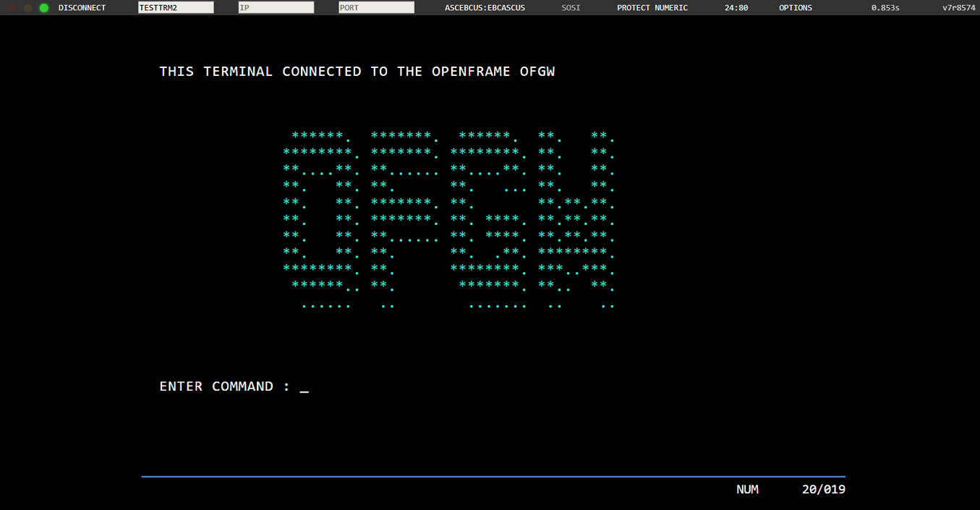Open the 24:80 screen size selector

(736, 8)
